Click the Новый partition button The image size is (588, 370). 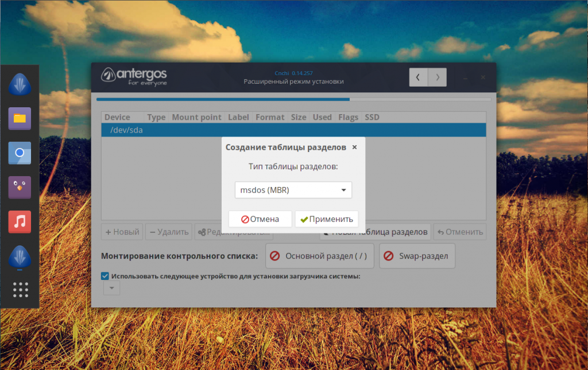122,232
